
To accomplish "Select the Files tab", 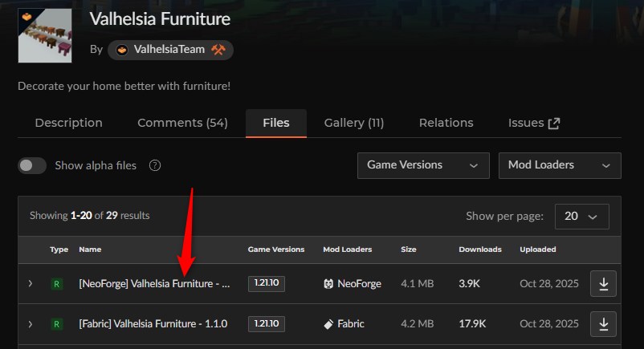I will pyautogui.click(x=276, y=123).
